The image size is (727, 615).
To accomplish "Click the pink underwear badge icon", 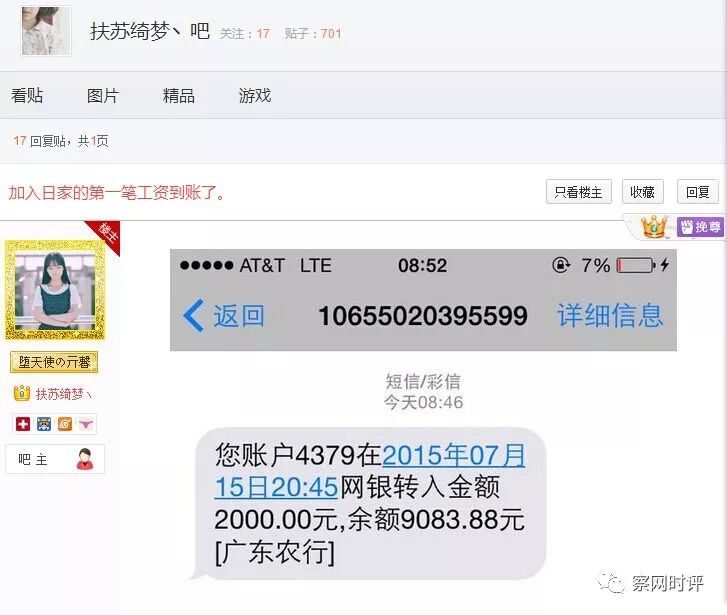I will coord(86,424).
